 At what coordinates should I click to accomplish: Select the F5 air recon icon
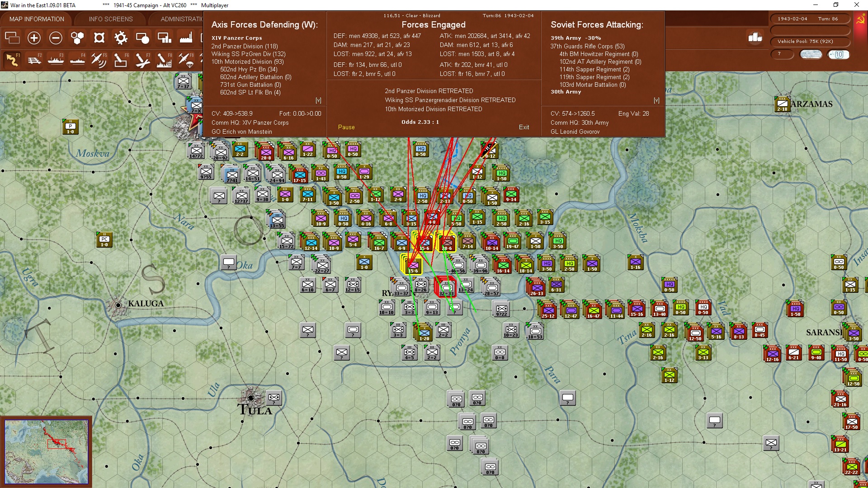[99, 60]
